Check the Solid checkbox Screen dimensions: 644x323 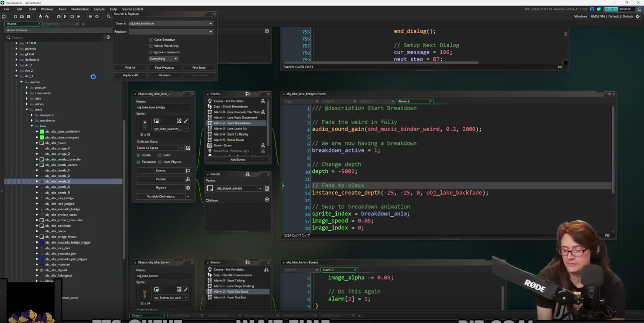click(x=160, y=155)
